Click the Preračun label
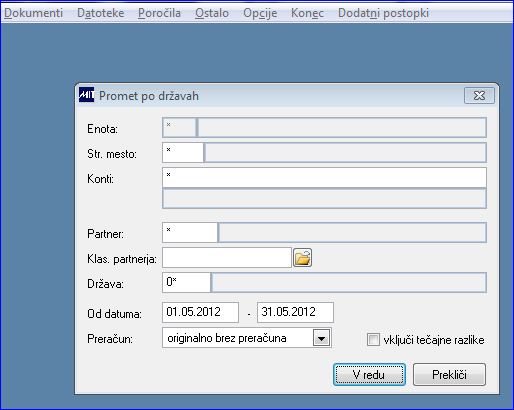The width and height of the screenshot is (514, 410). coord(110,339)
